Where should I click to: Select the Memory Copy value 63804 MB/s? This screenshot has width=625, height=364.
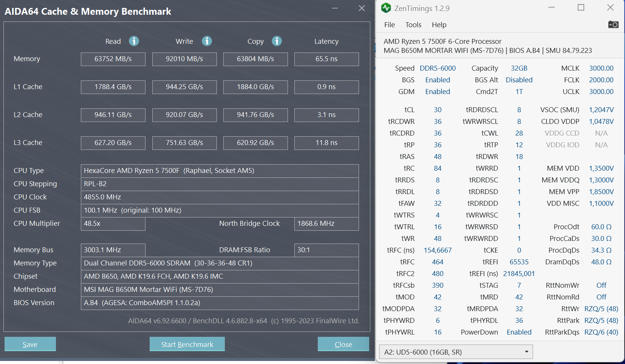pyautogui.click(x=255, y=59)
